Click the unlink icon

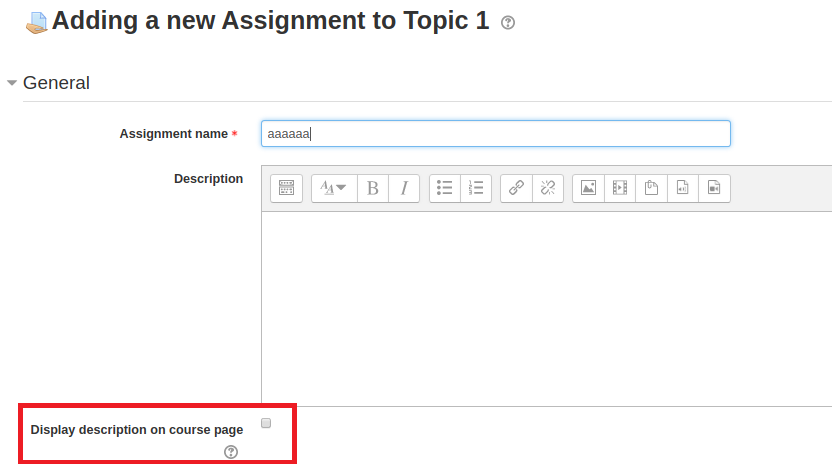pos(548,188)
